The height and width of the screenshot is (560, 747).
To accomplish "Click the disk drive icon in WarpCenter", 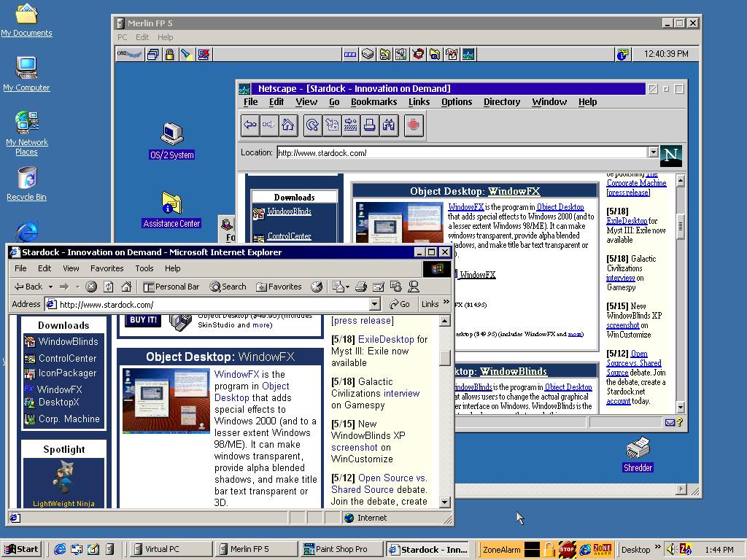I will (368, 54).
